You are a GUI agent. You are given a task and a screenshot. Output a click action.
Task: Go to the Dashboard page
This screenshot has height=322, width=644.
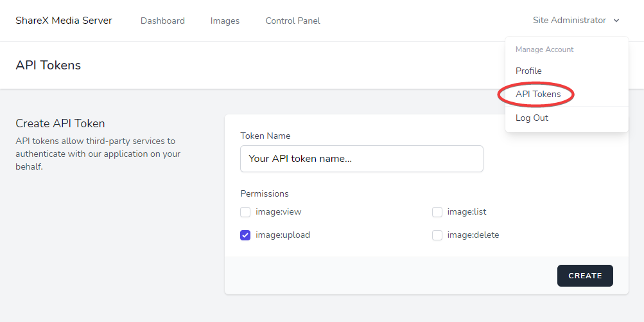click(162, 21)
